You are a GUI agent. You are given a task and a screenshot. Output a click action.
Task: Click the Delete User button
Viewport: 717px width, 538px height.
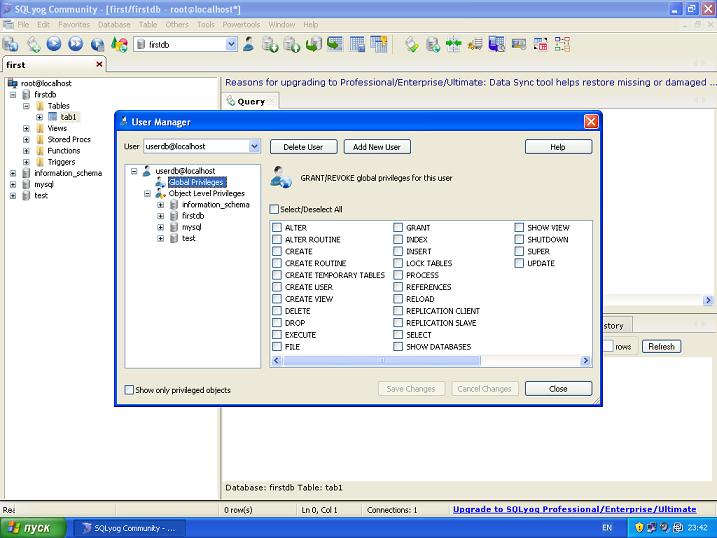[x=303, y=147]
